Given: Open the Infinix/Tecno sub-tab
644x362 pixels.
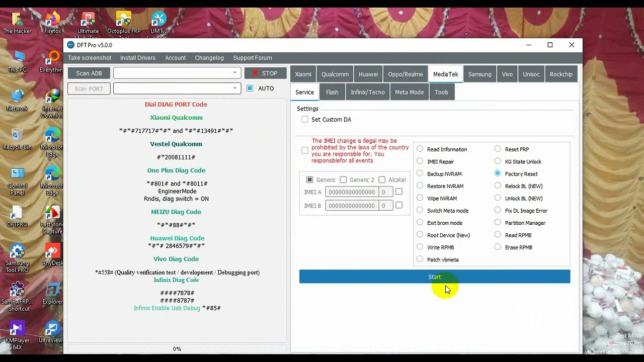Looking at the screenshot, I should coord(368,93).
